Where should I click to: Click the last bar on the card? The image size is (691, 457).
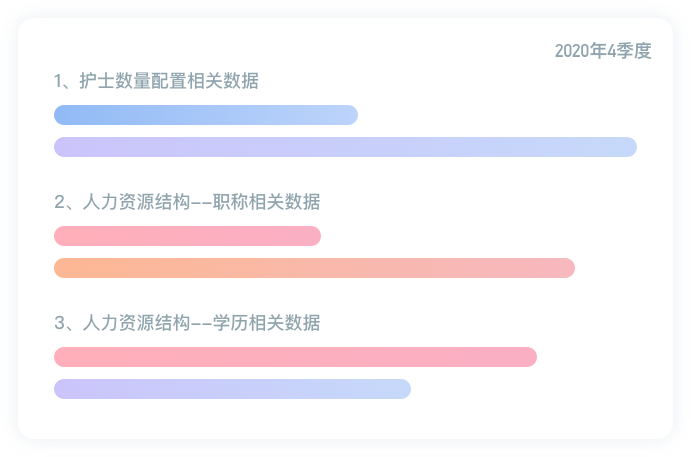(232, 389)
